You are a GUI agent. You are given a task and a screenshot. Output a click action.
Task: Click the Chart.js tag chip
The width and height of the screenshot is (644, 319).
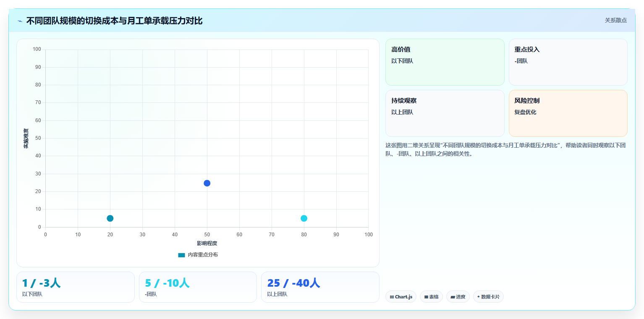(x=401, y=297)
